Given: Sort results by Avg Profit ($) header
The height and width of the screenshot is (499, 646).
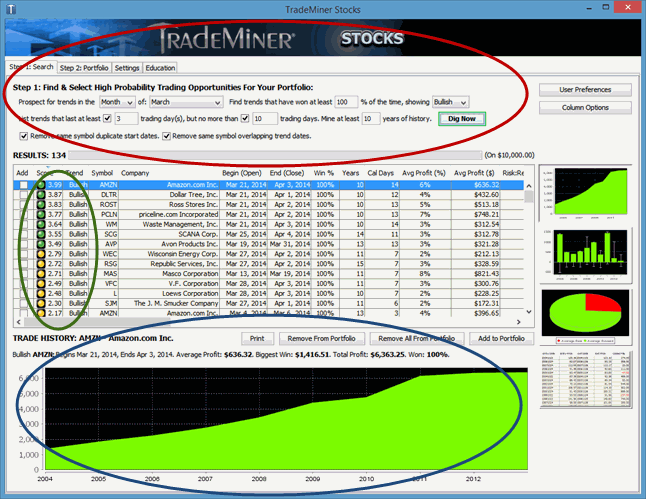Looking at the screenshot, I should coord(474,173).
